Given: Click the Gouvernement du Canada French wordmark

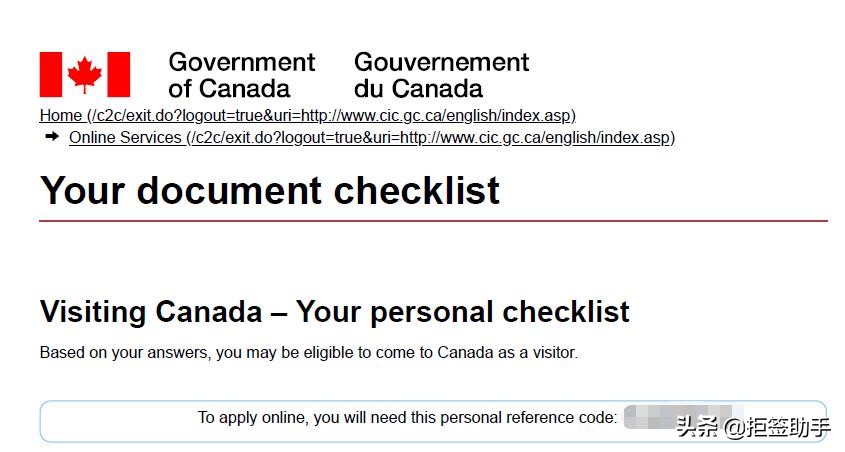Looking at the screenshot, I should click(x=441, y=75).
